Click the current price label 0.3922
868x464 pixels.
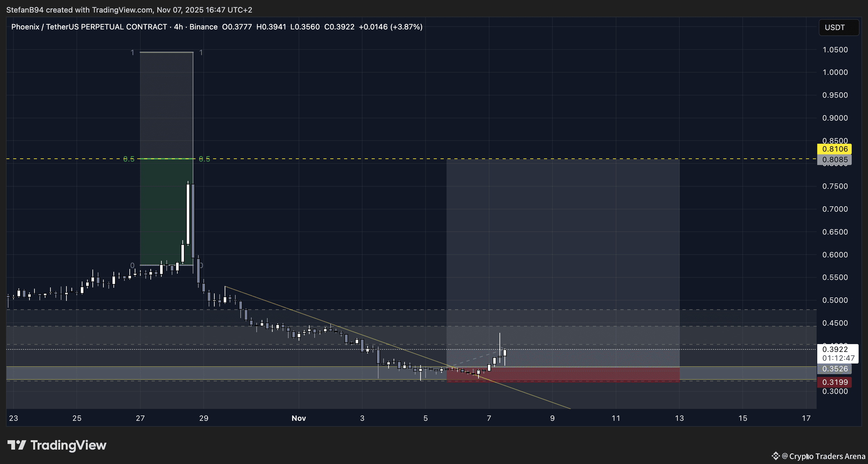coord(835,349)
